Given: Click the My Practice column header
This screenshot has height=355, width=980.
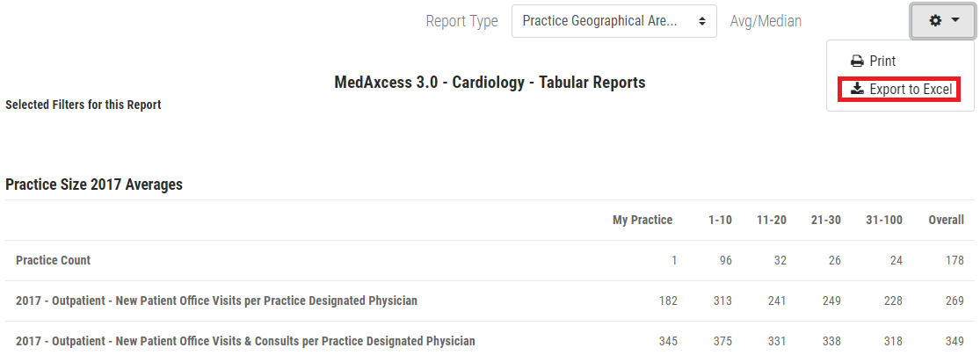Looking at the screenshot, I should (642, 220).
